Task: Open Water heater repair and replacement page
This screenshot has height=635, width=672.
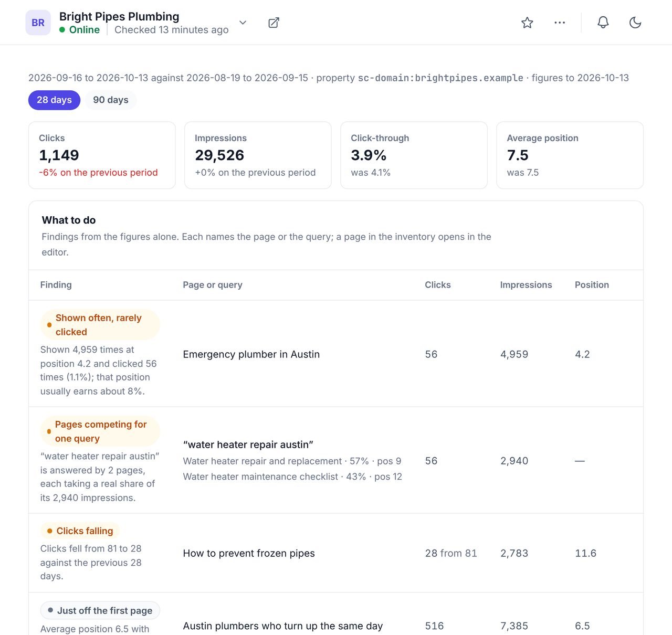Action: [x=262, y=461]
